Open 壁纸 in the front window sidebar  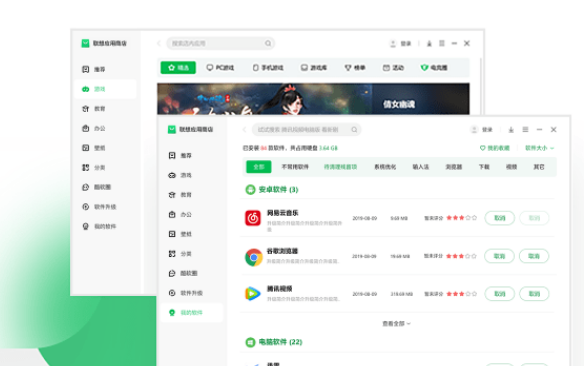(180, 234)
